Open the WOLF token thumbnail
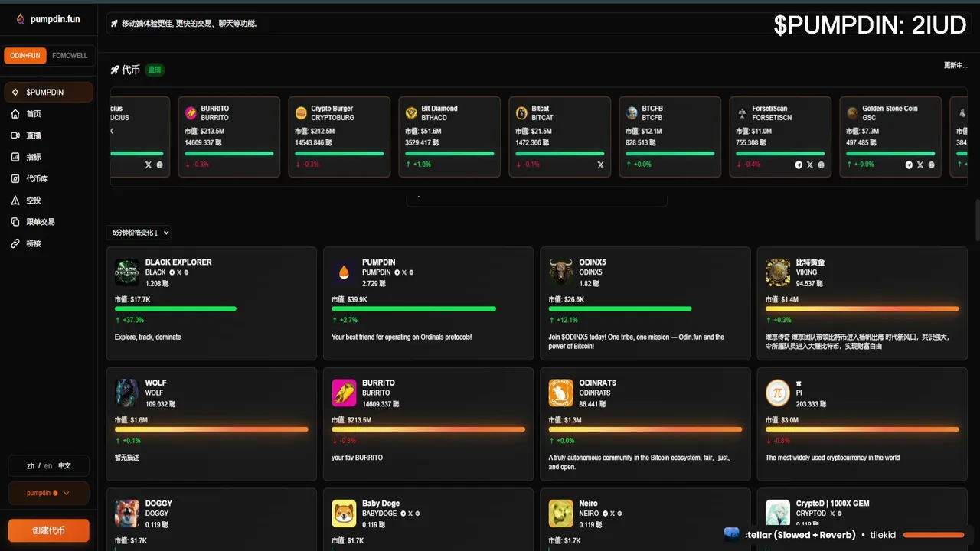Screen dimensions: 980x551 (127, 393)
